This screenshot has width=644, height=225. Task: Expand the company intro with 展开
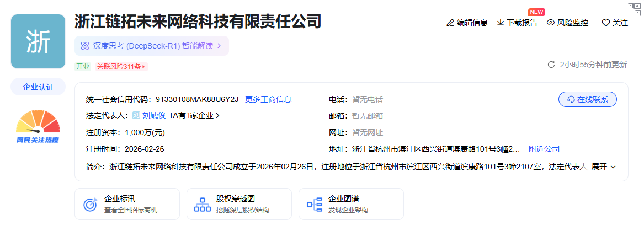(x=604, y=166)
